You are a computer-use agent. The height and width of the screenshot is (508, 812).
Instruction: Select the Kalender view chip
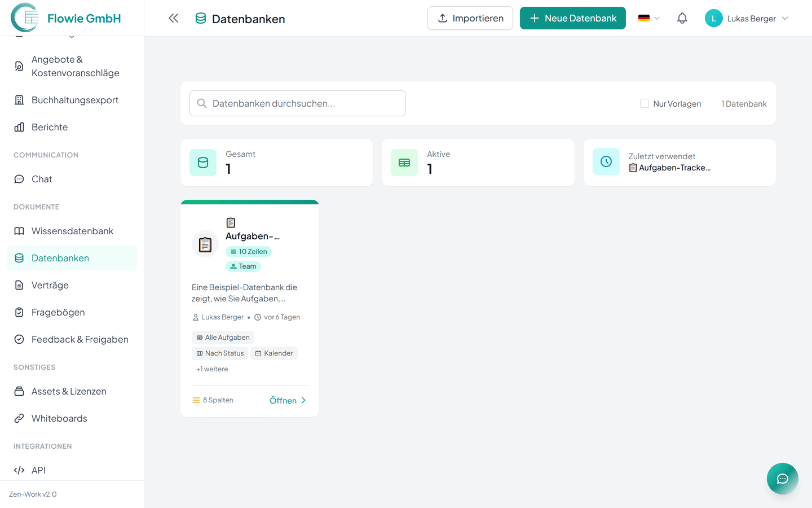[274, 353]
